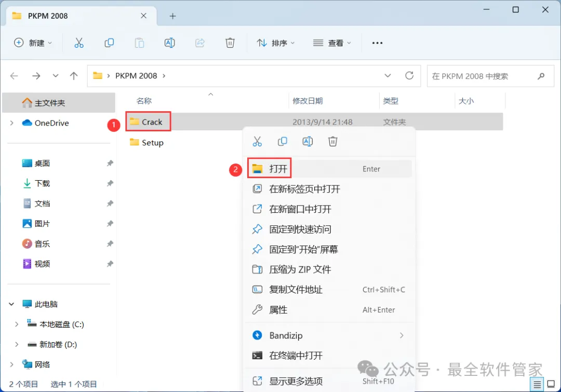Expand the Network (网络) tree node
Image resolution: width=561 pixels, height=392 pixels.
pyautogui.click(x=11, y=364)
